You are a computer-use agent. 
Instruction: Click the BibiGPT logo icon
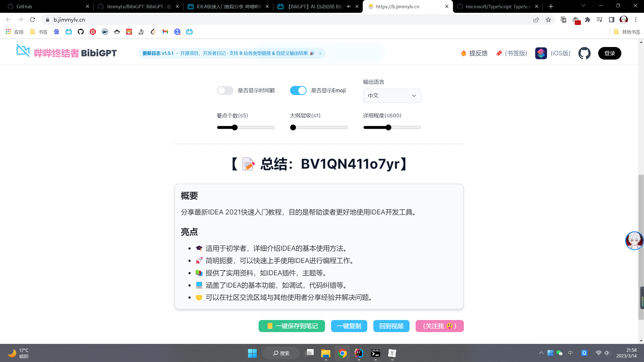pos(23,51)
